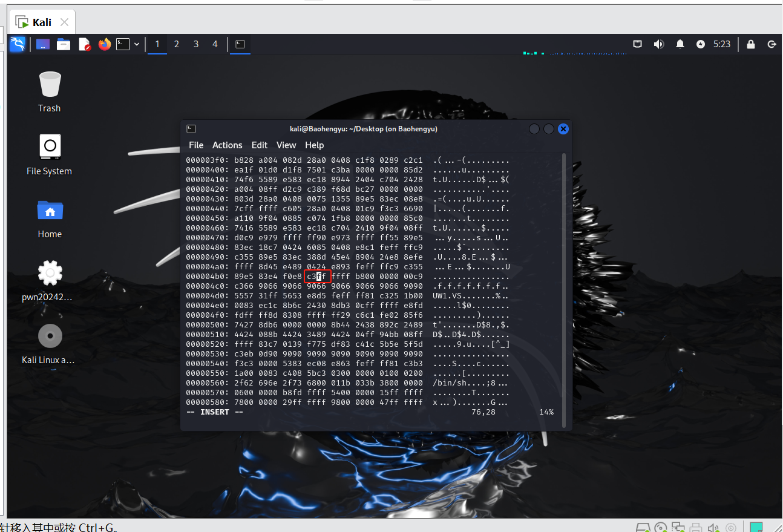Image resolution: width=783 pixels, height=532 pixels.
Task: Open the Kali applications menu
Action: pos(18,44)
